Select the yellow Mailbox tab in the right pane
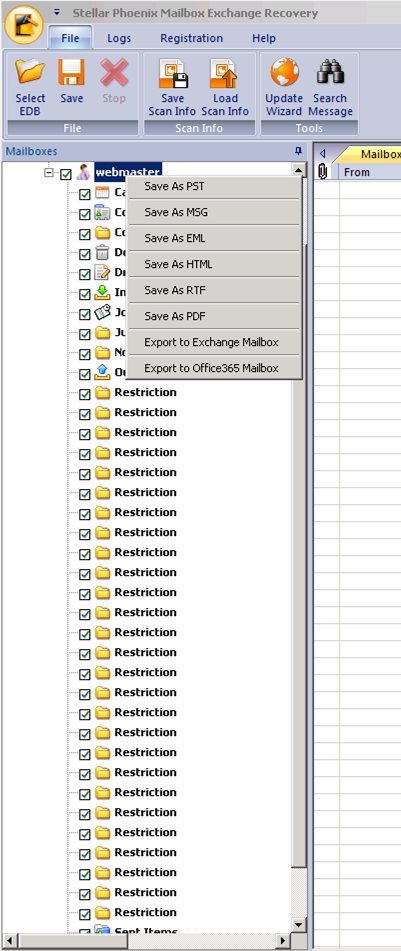Viewport: 401px width, 951px height. point(370,154)
